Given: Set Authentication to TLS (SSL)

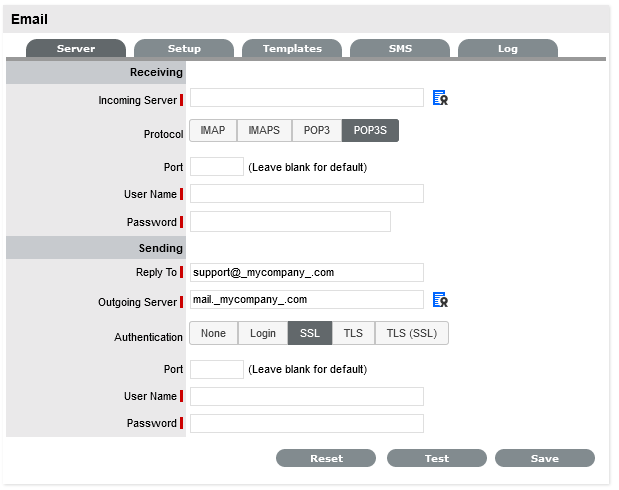Looking at the screenshot, I should pyautogui.click(x=412, y=333).
